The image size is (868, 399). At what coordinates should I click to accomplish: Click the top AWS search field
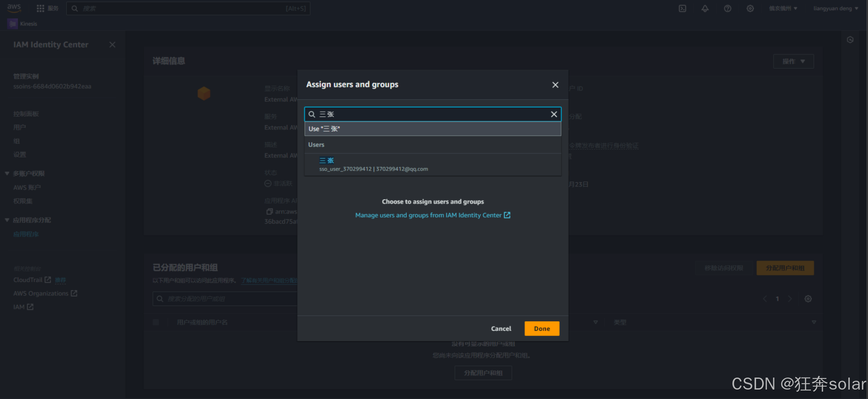tap(188, 9)
